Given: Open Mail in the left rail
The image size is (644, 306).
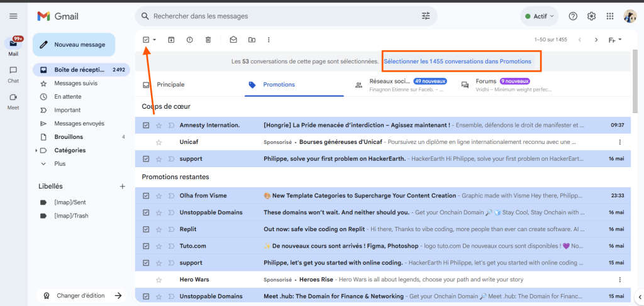Looking at the screenshot, I should point(13,46).
